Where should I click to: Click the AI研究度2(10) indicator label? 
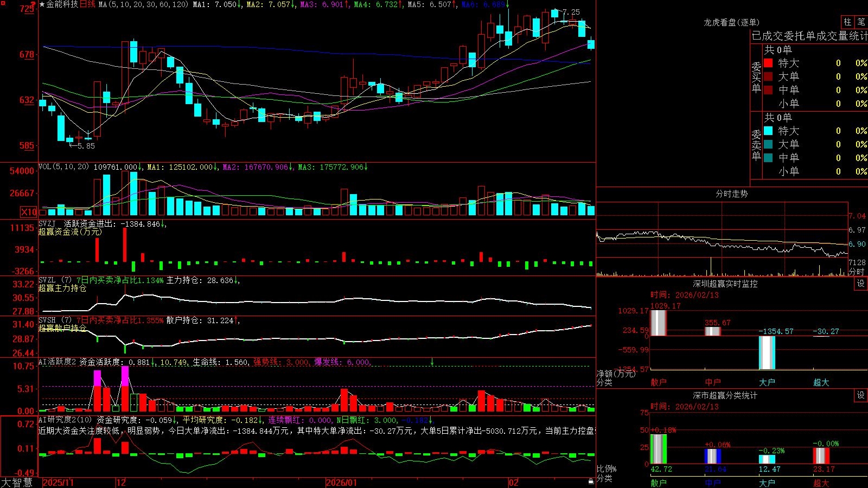tap(65, 420)
